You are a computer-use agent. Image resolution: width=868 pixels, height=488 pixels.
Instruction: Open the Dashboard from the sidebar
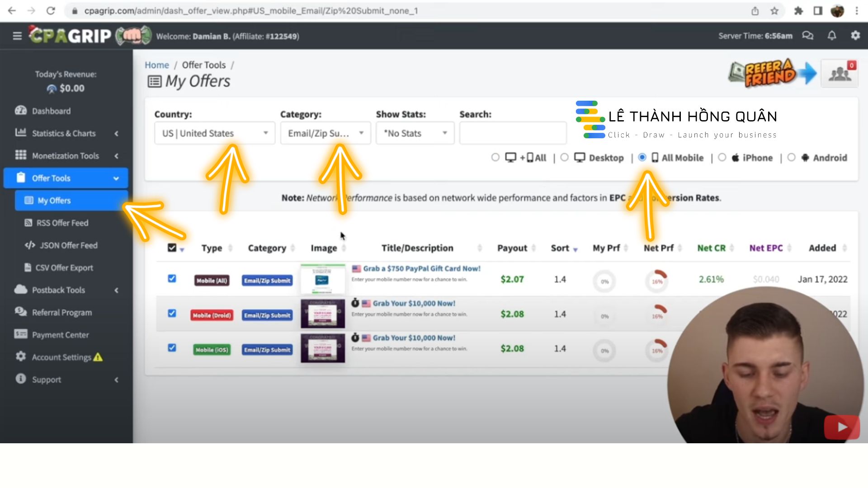pos(51,111)
